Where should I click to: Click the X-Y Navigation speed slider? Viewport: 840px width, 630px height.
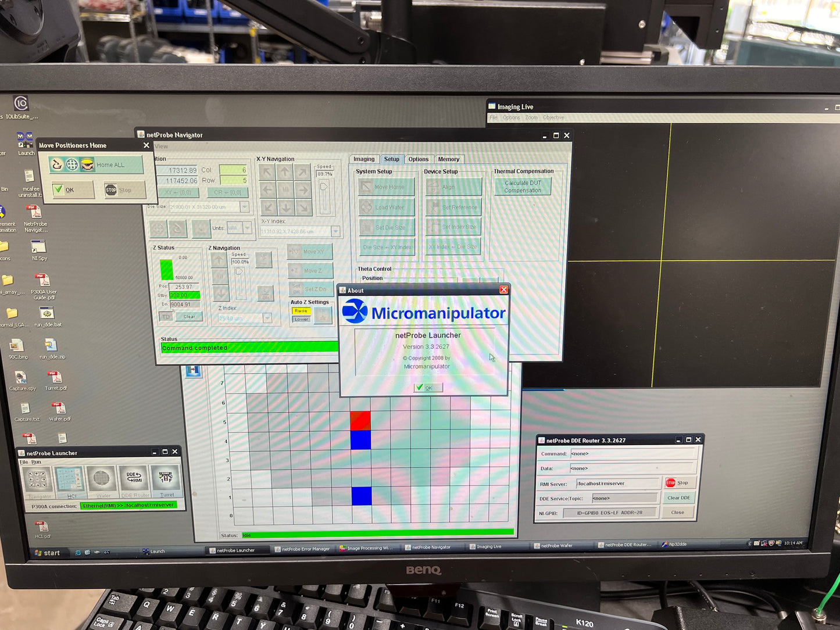pyautogui.click(x=324, y=193)
